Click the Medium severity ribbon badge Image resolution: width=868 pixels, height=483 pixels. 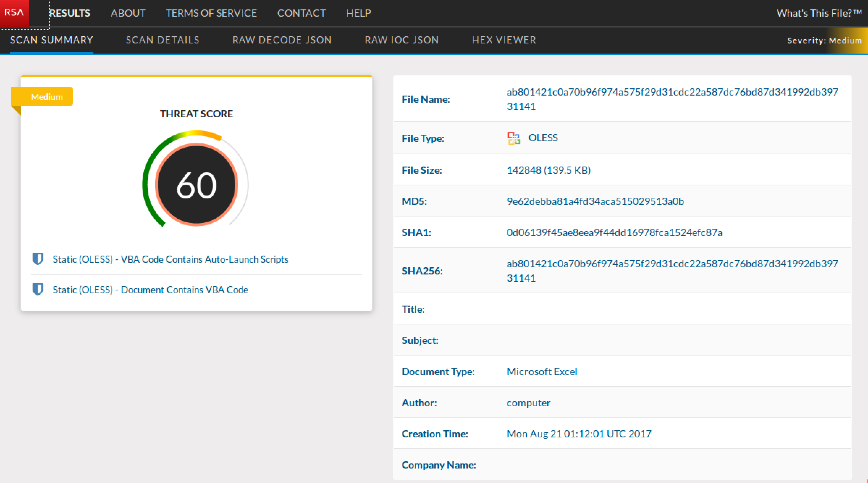[x=46, y=97]
